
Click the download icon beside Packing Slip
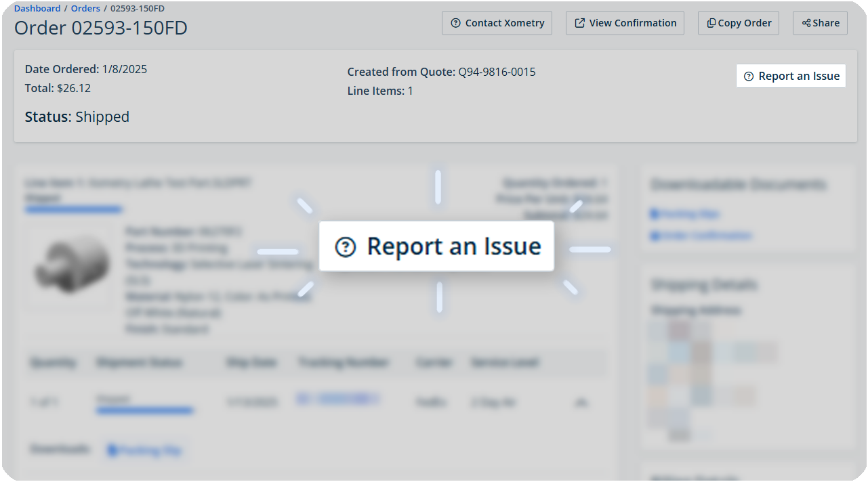tap(655, 214)
